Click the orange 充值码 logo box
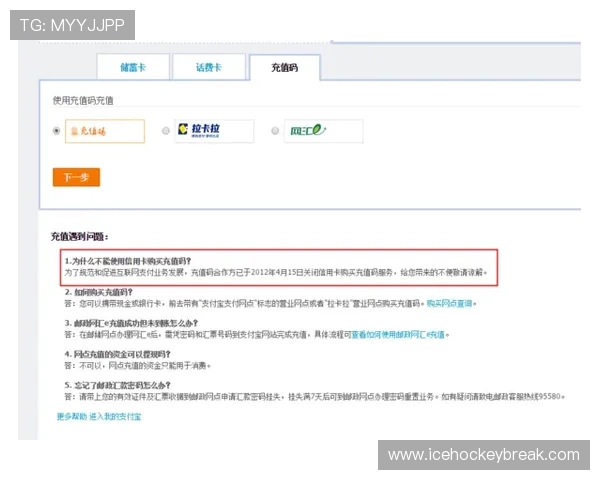Viewport: 600px width, 480px height. pyautogui.click(x=105, y=131)
